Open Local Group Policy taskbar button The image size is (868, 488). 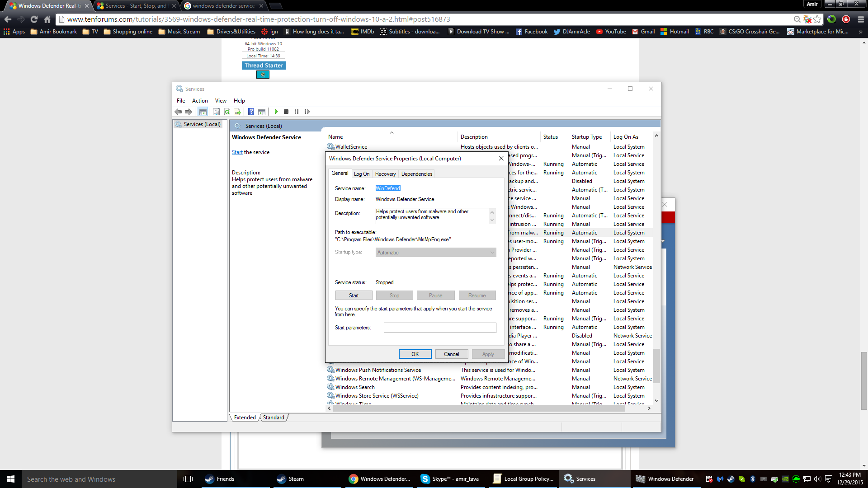coord(524,479)
